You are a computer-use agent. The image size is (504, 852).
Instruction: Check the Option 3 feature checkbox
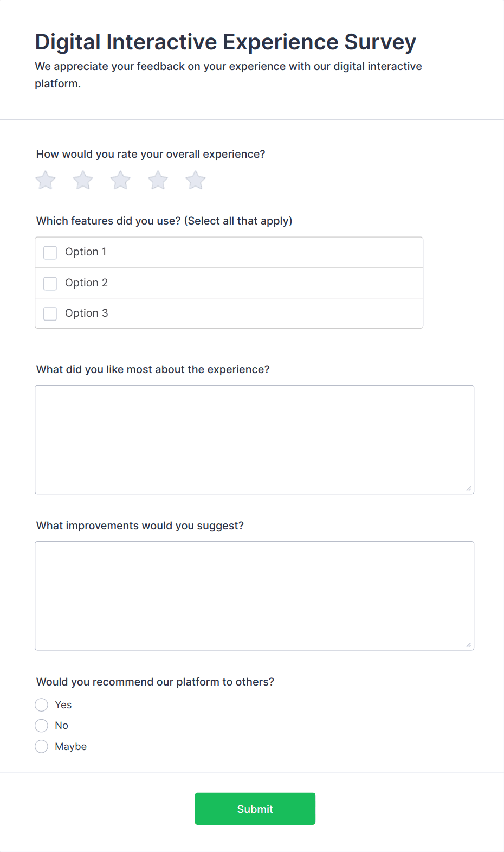(x=50, y=313)
